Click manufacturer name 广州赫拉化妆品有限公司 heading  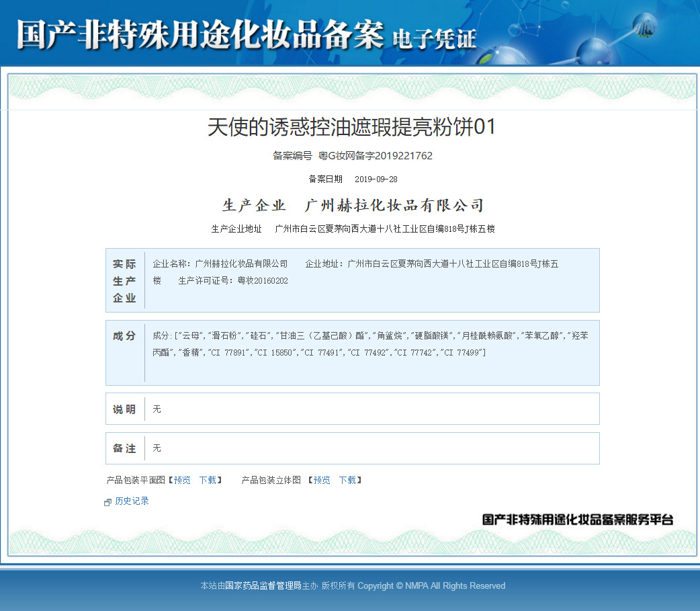pos(394,206)
